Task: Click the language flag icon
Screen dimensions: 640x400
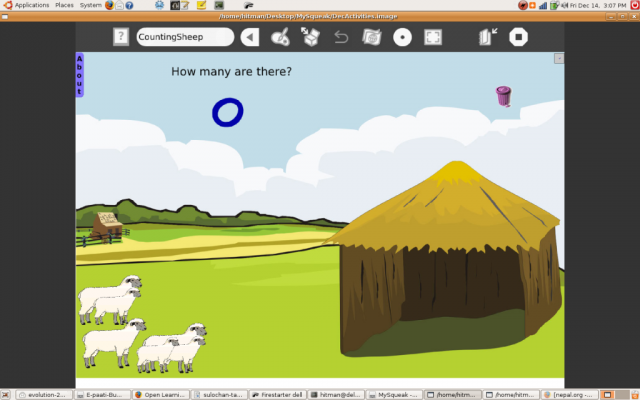Action: click(371, 37)
